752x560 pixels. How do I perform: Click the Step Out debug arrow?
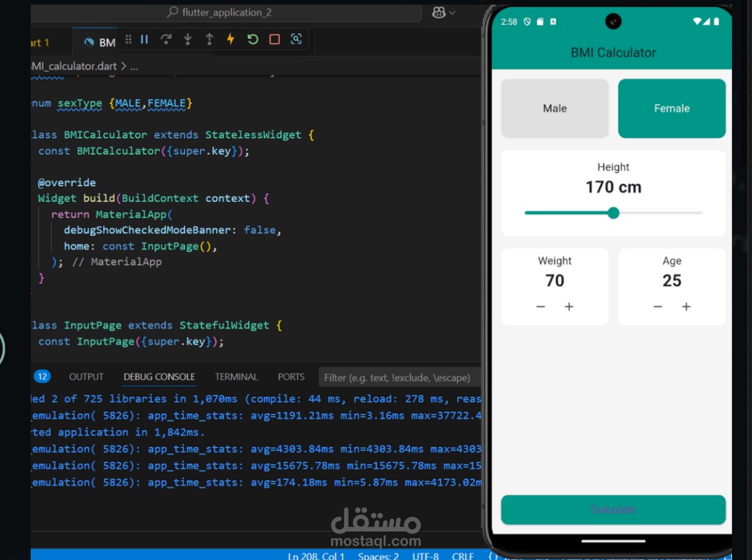pyautogui.click(x=209, y=39)
